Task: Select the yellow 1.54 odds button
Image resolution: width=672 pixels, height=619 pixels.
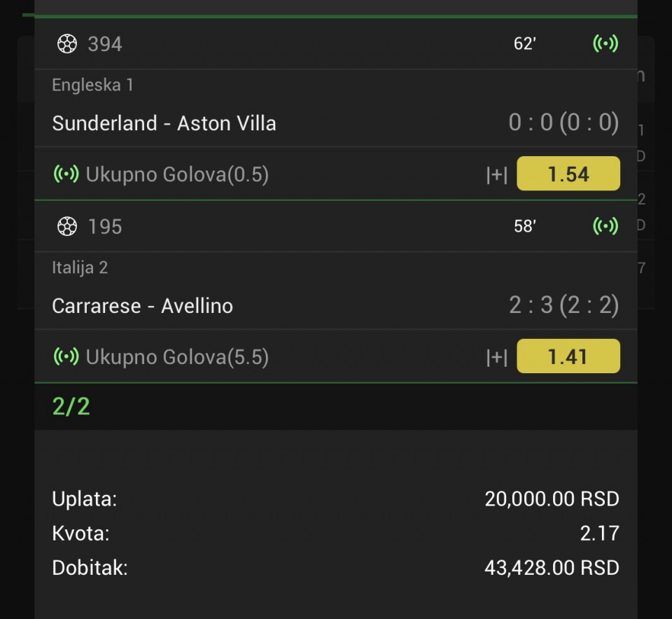Action: click(x=568, y=174)
